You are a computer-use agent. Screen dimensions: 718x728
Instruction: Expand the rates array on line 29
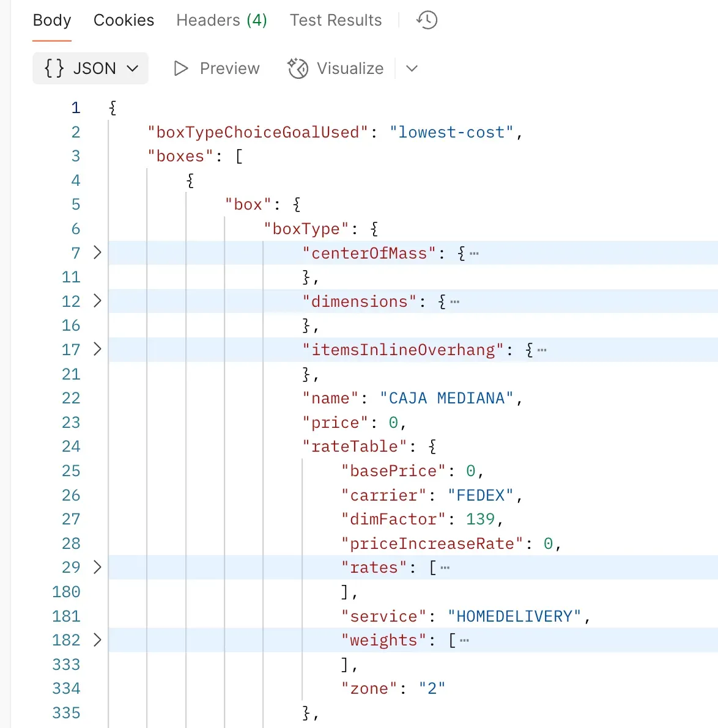[x=97, y=567]
